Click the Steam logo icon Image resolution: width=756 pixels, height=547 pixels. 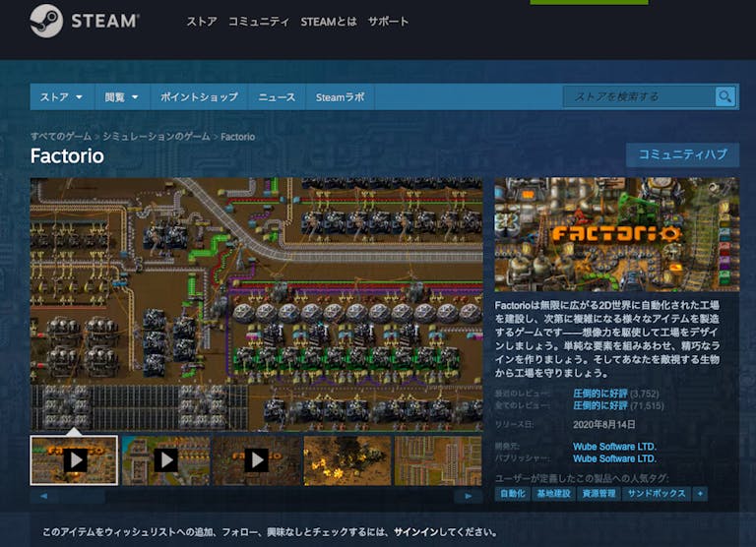click(x=46, y=21)
